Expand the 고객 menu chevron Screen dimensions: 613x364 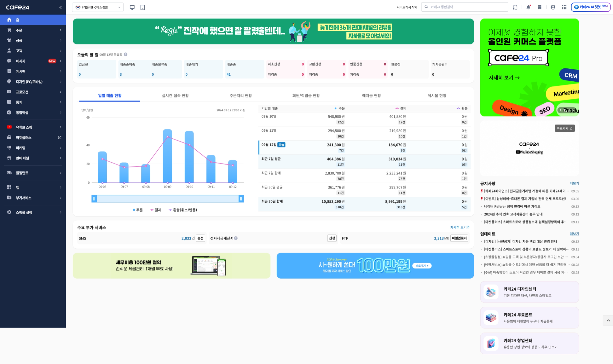[x=61, y=51]
